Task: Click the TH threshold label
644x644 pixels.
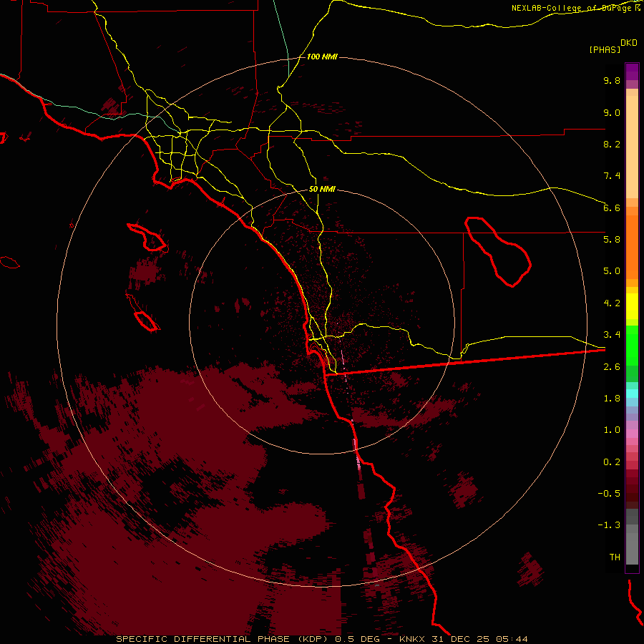Action: (x=615, y=557)
